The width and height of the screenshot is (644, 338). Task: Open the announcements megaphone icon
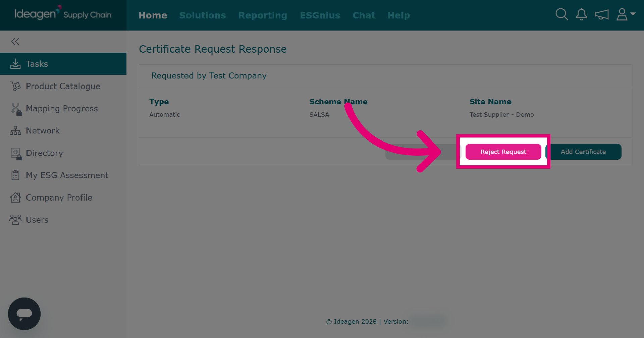pos(602,15)
